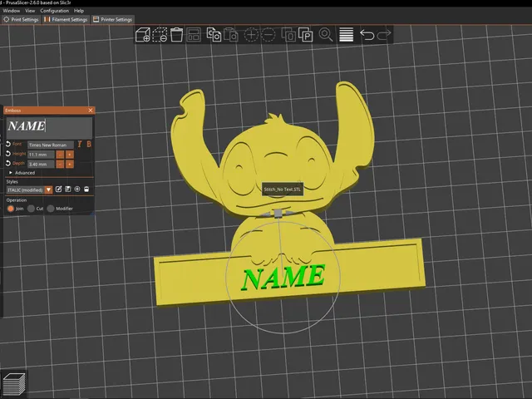532x399 pixels.
Task: Click the Copy icon in the toolbar
Action: pos(214,35)
